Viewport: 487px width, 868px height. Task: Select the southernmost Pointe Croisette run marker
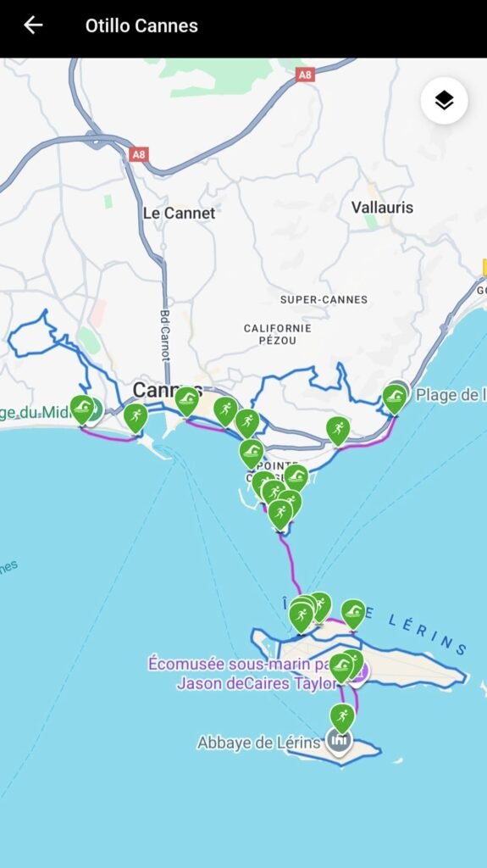click(x=280, y=514)
